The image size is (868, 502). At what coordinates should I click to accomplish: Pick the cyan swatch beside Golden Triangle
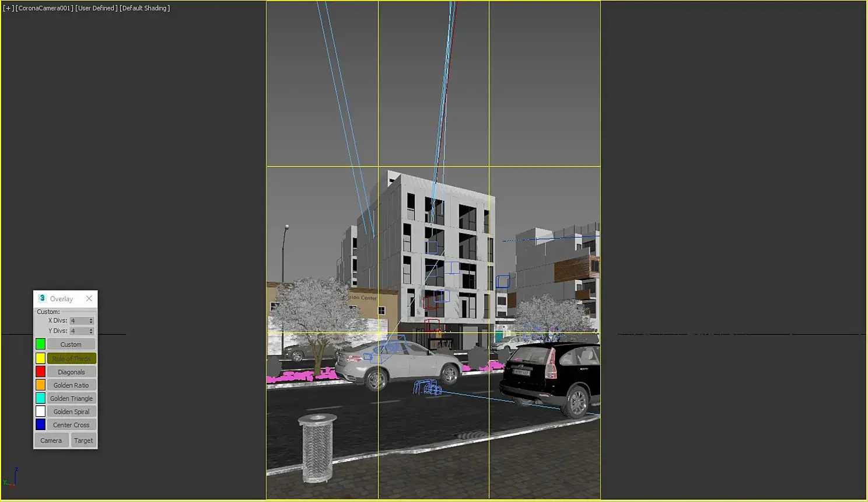pos(40,398)
